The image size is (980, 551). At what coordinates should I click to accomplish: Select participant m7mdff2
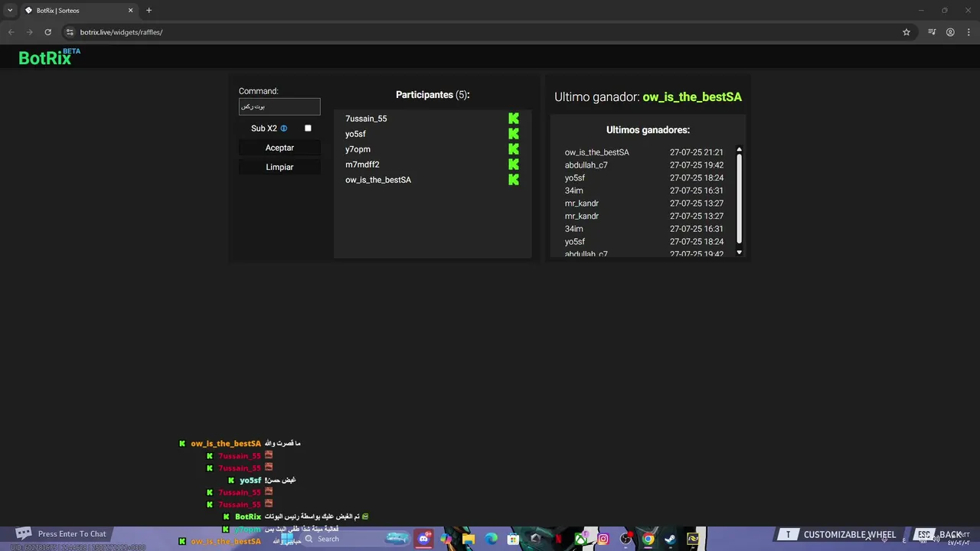coord(362,165)
